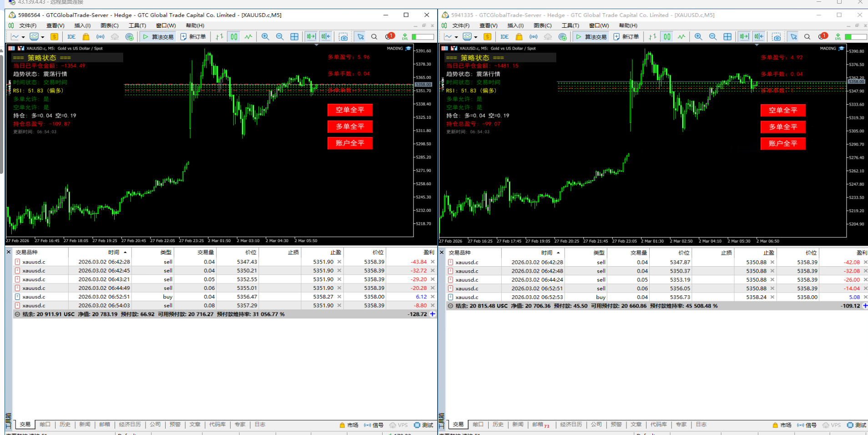The width and height of the screenshot is (868, 435).
Task: Click 多单全平 on the right chart
Action: [783, 127]
